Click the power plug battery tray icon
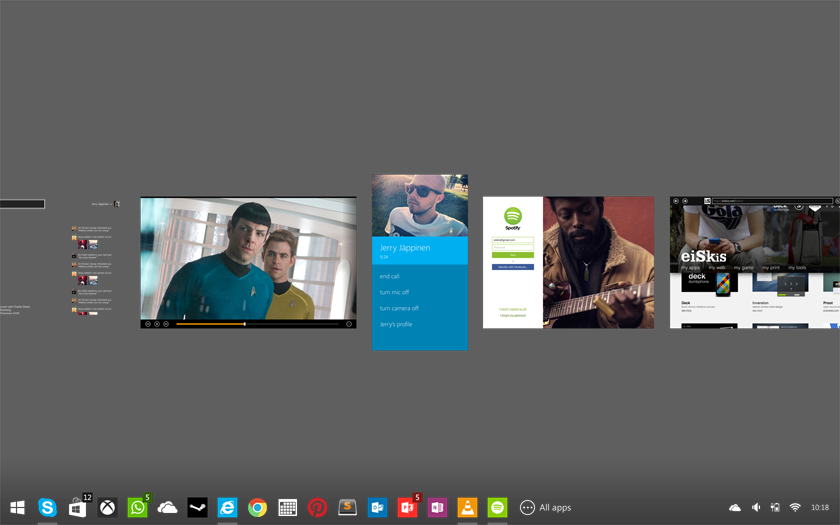 [x=775, y=507]
